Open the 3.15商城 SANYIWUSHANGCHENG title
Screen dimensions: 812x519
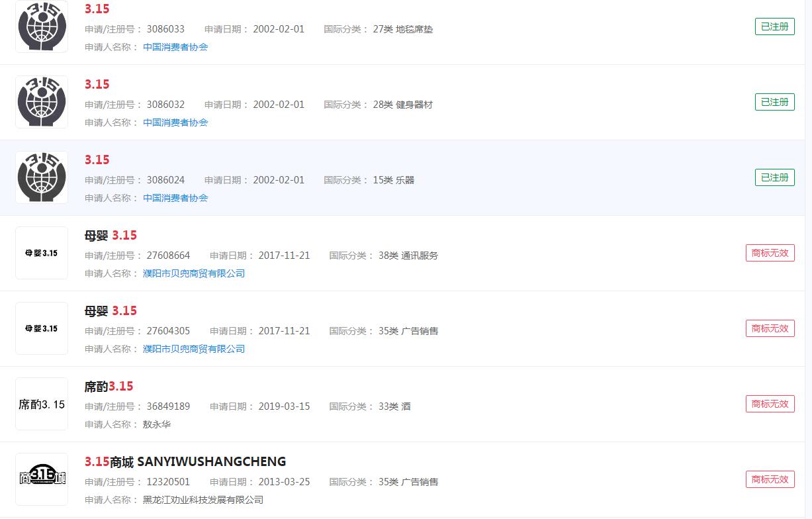pyautogui.click(x=185, y=462)
